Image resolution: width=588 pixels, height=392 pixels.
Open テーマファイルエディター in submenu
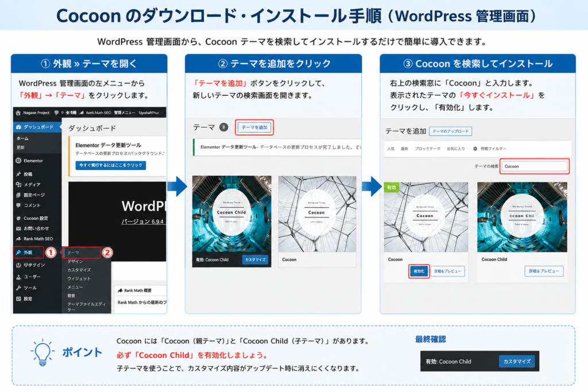(x=87, y=307)
